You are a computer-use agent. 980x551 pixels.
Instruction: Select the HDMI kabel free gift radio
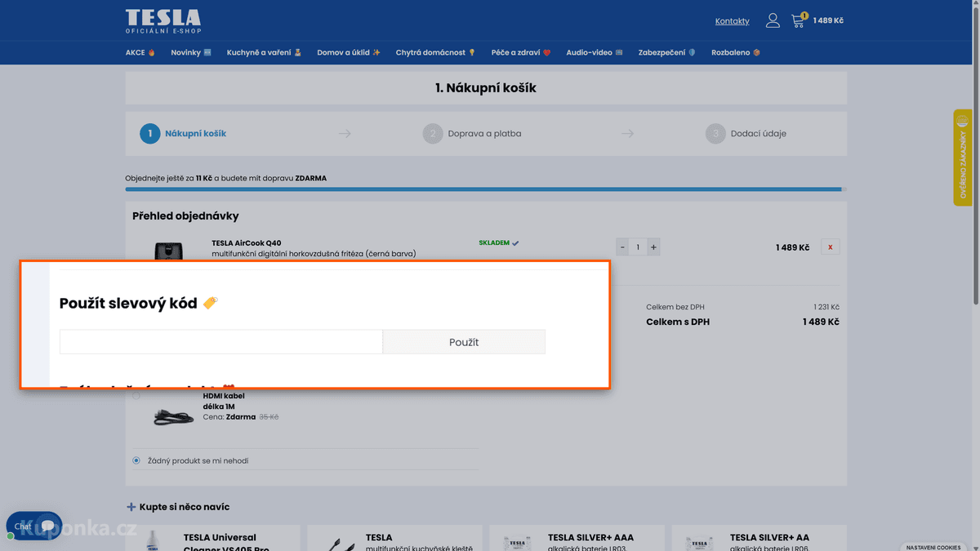(x=136, y=396)
